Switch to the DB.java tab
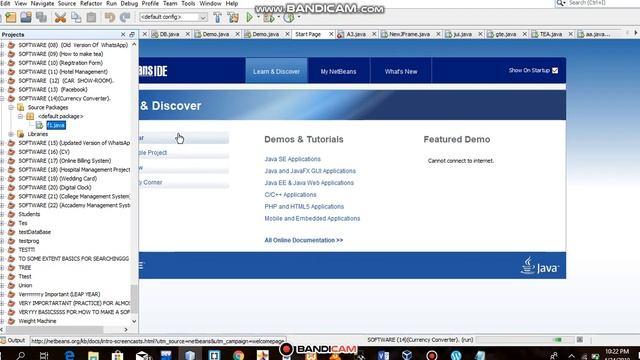Image resolution: width=640 pixels, height=360 pixels. (169, 34)
